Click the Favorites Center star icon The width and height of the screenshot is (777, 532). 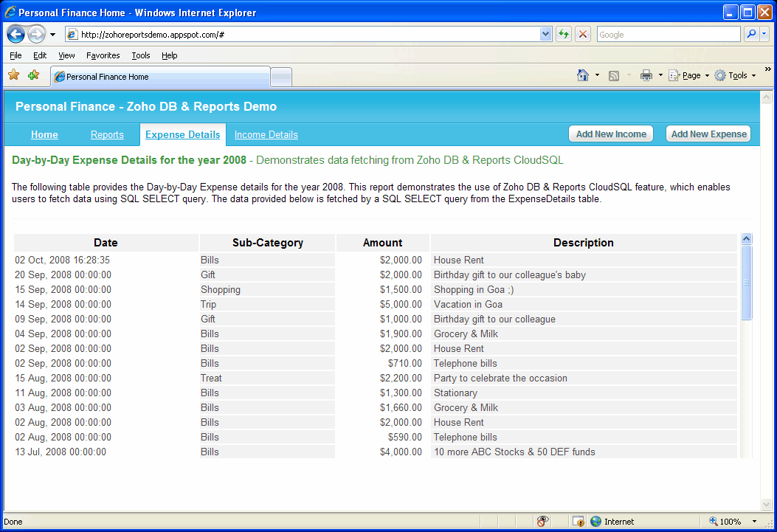pyautogui.click(x=13, y=75)
